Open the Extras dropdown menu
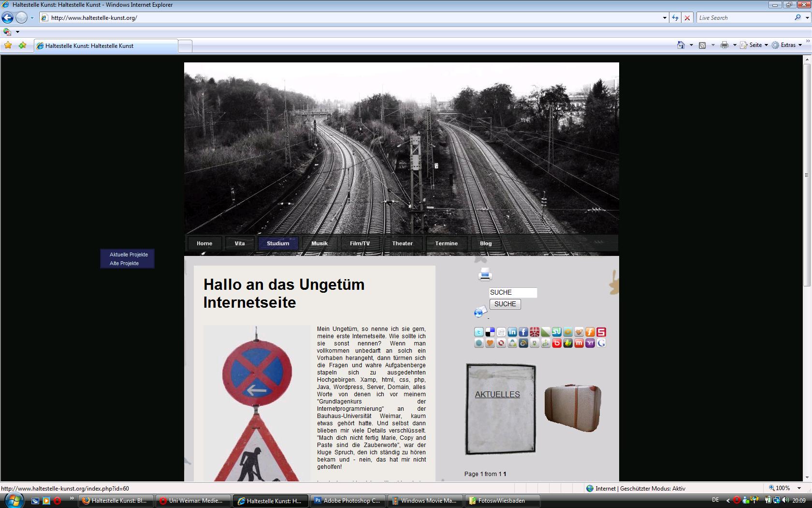Screen dimensions: 812x508 click(787, 45)
